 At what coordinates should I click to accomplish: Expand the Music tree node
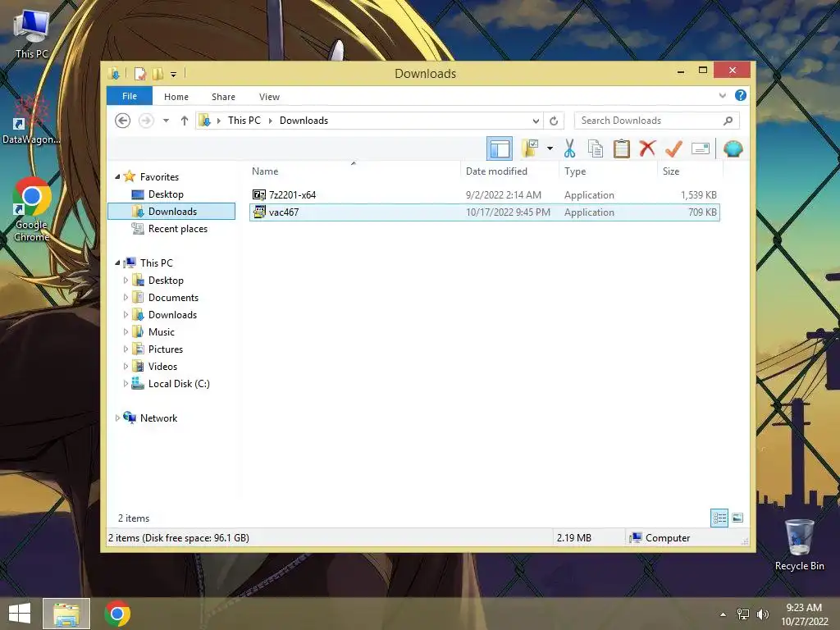[x=126, y=331]
